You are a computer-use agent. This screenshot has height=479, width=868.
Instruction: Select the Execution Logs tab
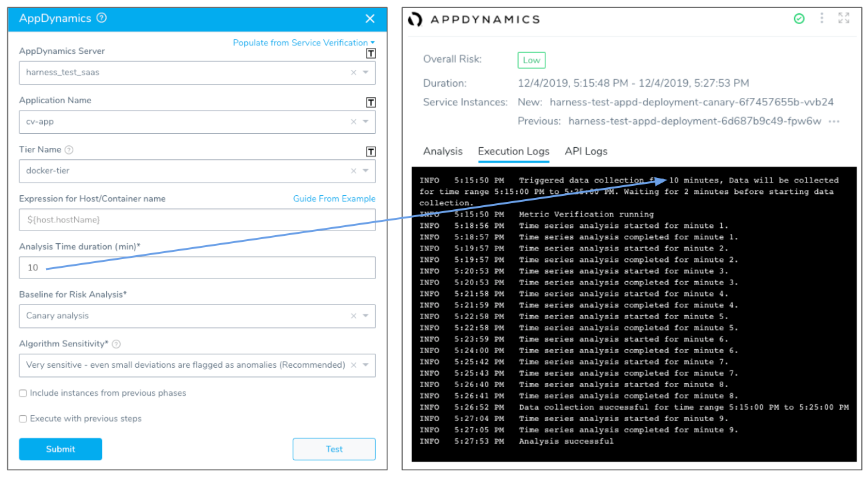tap(513, 151)
